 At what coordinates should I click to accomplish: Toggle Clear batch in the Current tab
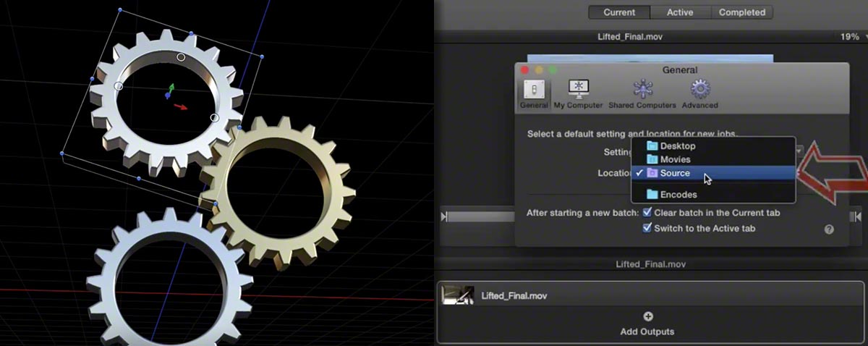pyautogui.click(x=647, y=213)
